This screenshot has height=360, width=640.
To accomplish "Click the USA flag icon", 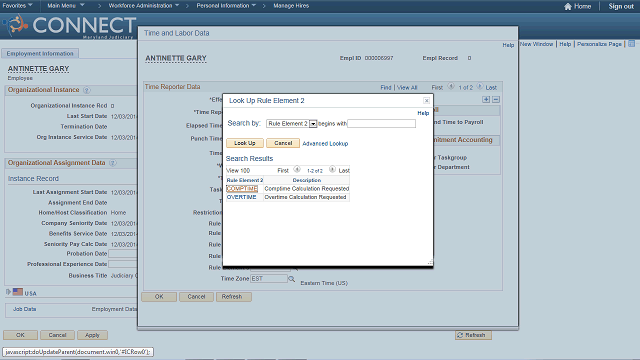I will tap(18, 292).
